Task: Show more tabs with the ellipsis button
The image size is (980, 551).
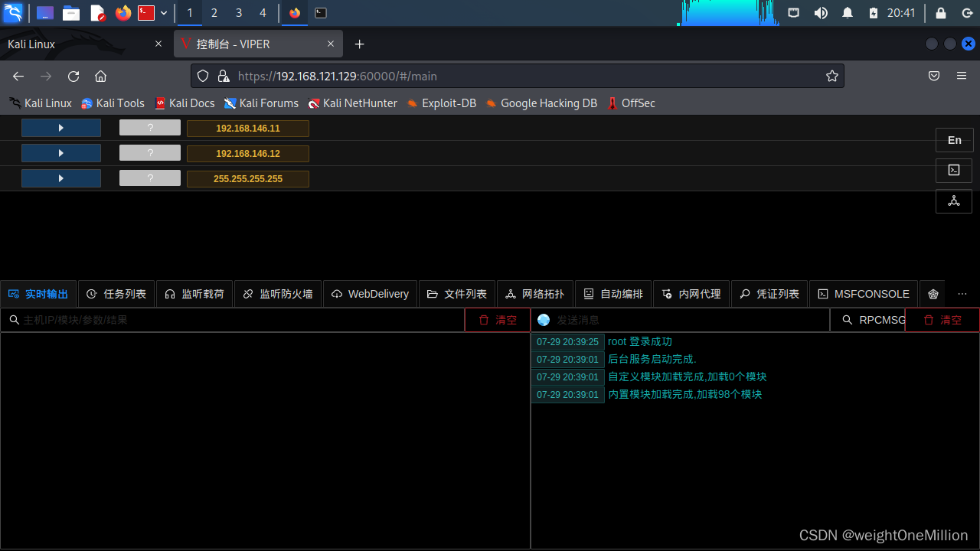Action: point(962,294)
